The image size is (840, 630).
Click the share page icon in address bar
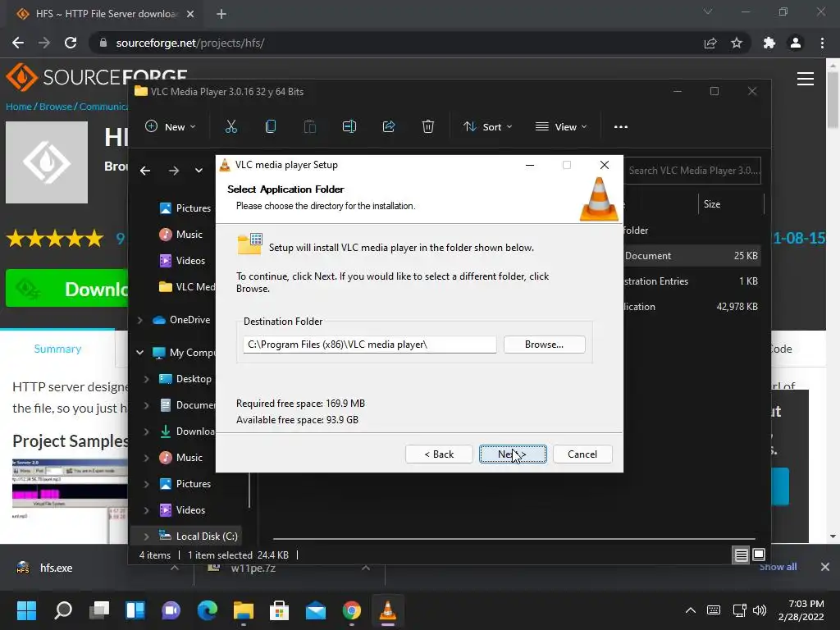point(710,43)
